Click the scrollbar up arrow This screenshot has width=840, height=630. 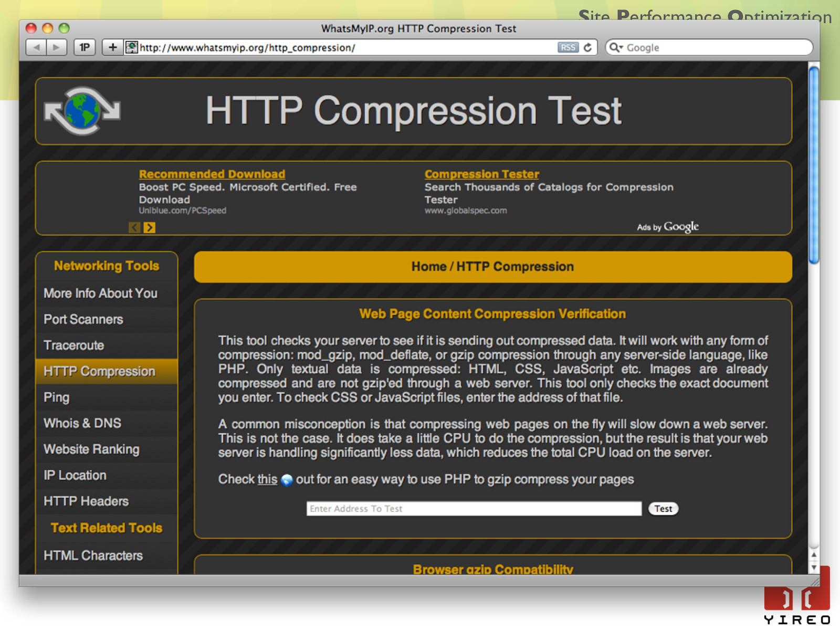[x=814, y=555]
